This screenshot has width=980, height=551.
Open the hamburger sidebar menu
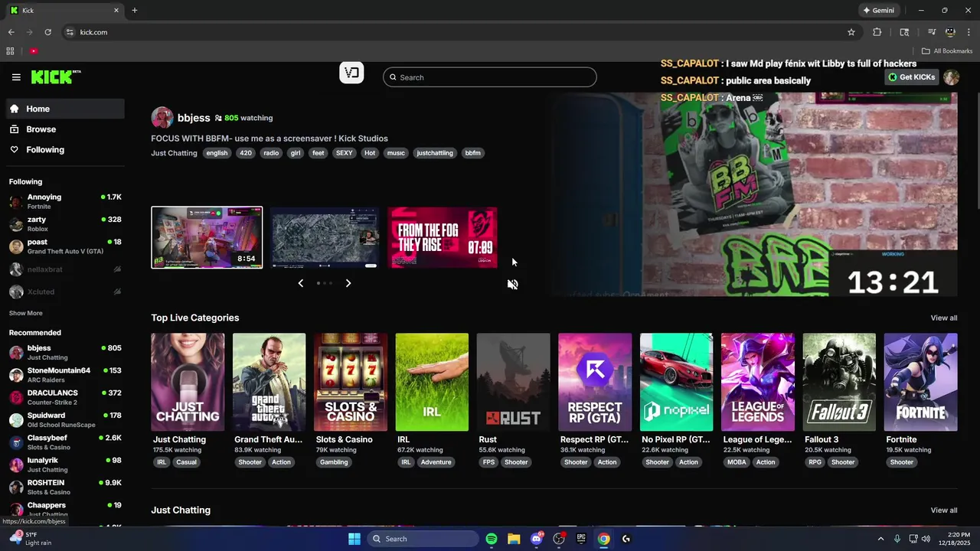16,77
